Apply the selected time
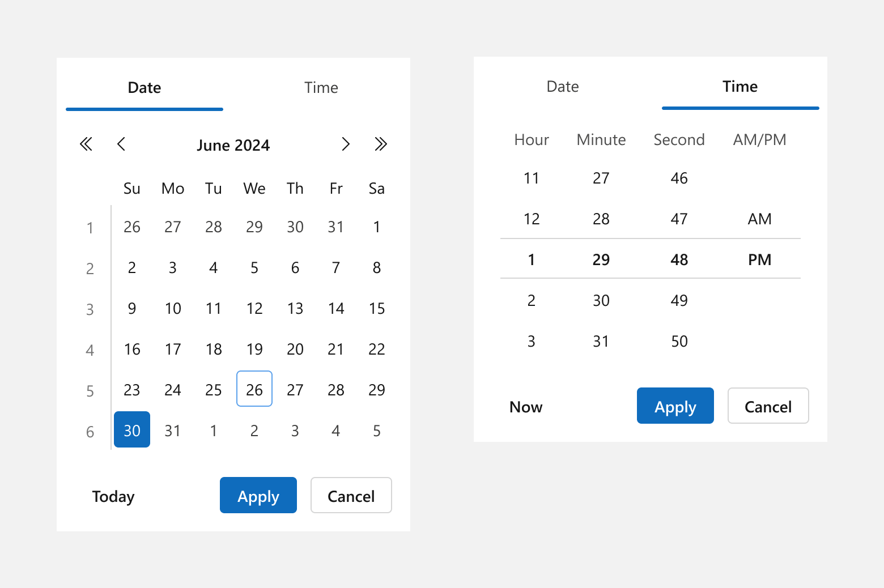The height and width of the screenshot is (588, 884). tap(675, 406)
